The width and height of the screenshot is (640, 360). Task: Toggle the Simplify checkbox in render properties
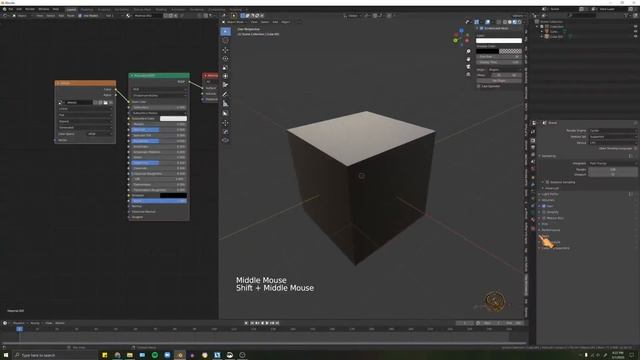point(544,212)
